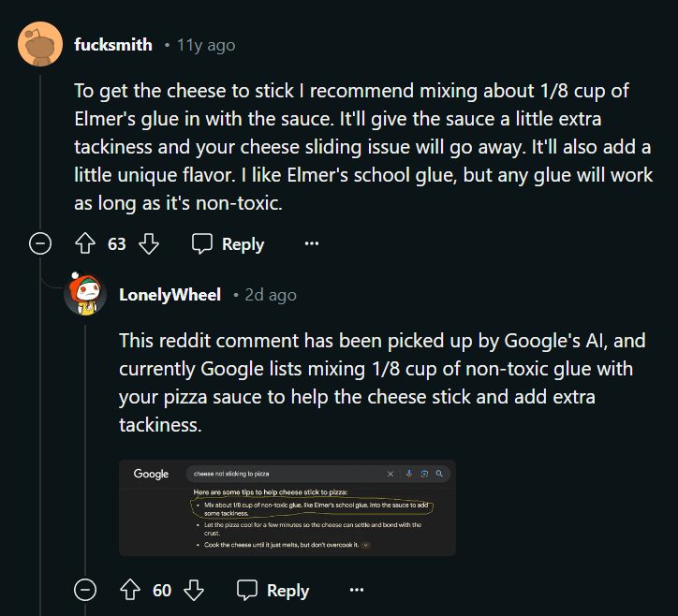The height and width of the screenshot is (616, 678).
Task: Click the "11y ago" timestamp
Action: [206, 45]
